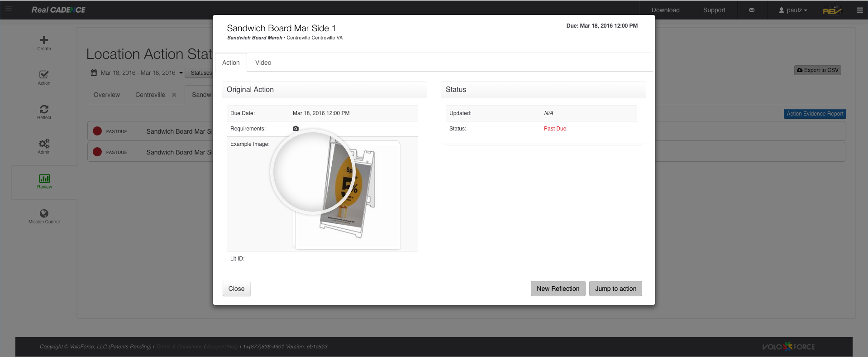Viewport: 868px width, 357px height.
Task: Click the Create plus icon in sidebar
Action: pos(44,40)
